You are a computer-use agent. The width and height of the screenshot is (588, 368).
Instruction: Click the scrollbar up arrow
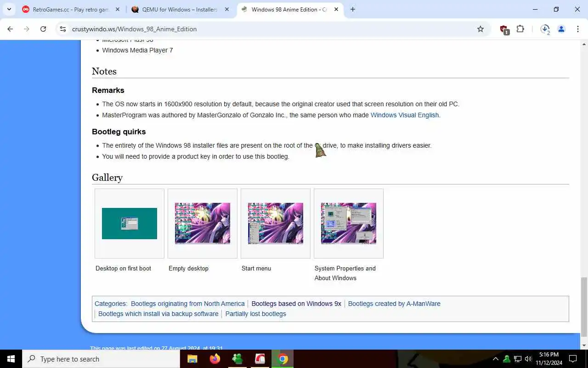(584, 44)
